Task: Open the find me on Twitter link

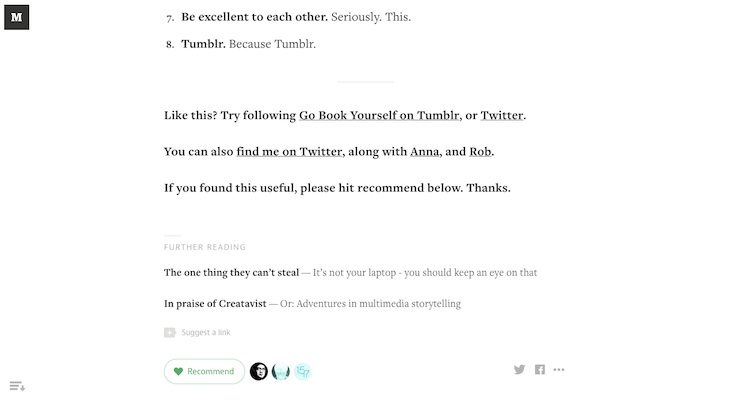Action: click(x=290, y=152)
